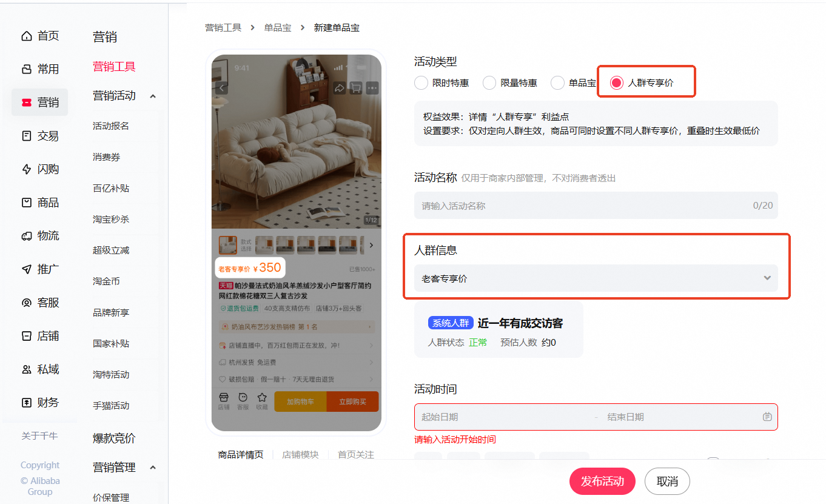Click 关于千牛 link
826x504 pixels.
tap(40, 436)
